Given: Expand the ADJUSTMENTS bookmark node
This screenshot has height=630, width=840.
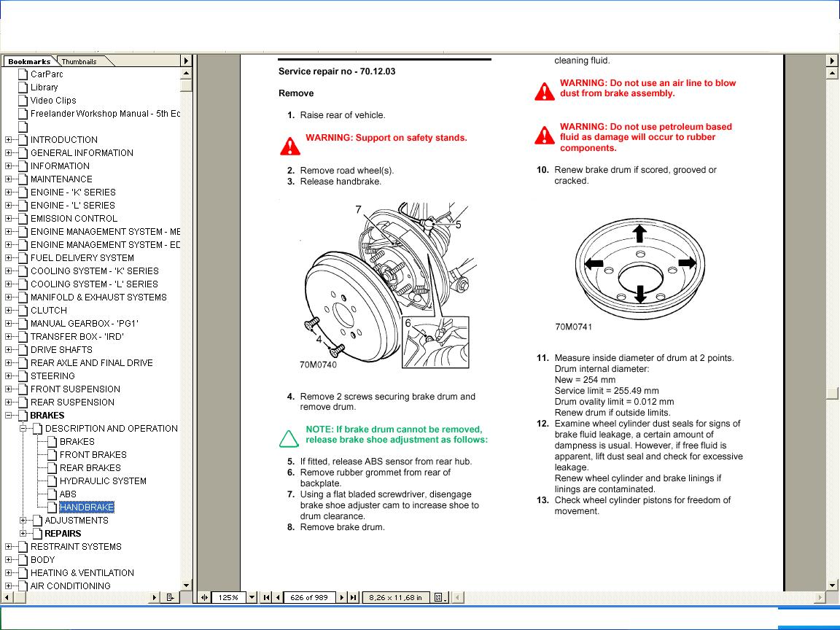Looking at the screenshot, I should [x=23, y=521].
